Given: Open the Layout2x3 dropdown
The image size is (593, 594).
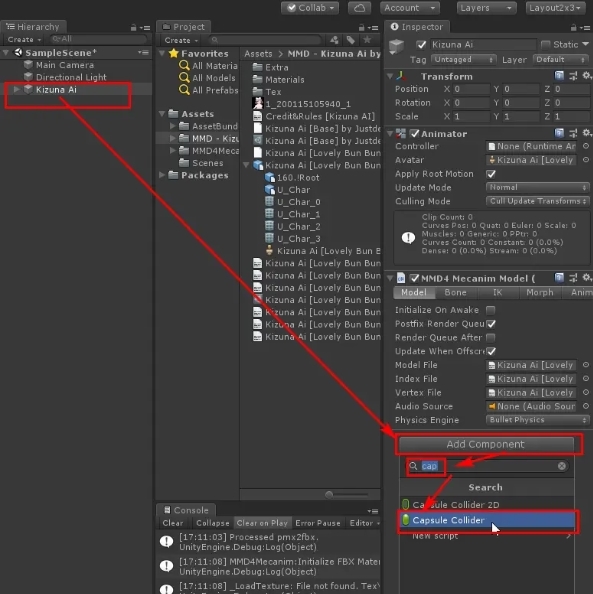Looking at the screenshot, I should click(x=555, y=8).
